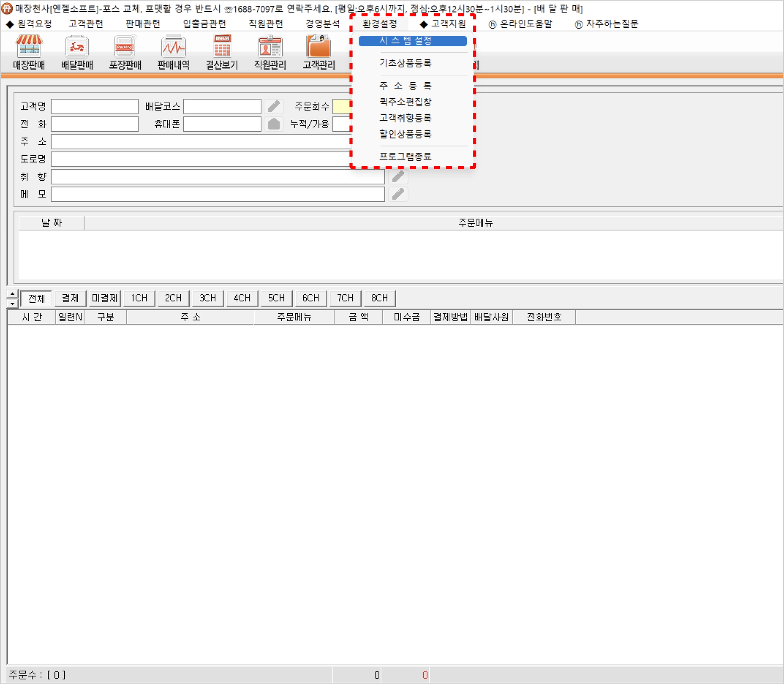
Task: Open the 판매관련 menu bar item
Action: 143,24
